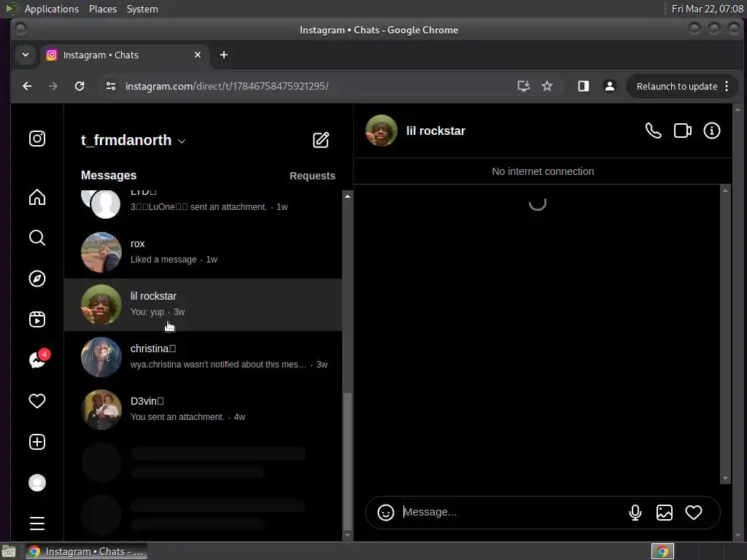The image size is (747, 560).
Task: Add a photo with the image icon
Action: pos(664,513)
